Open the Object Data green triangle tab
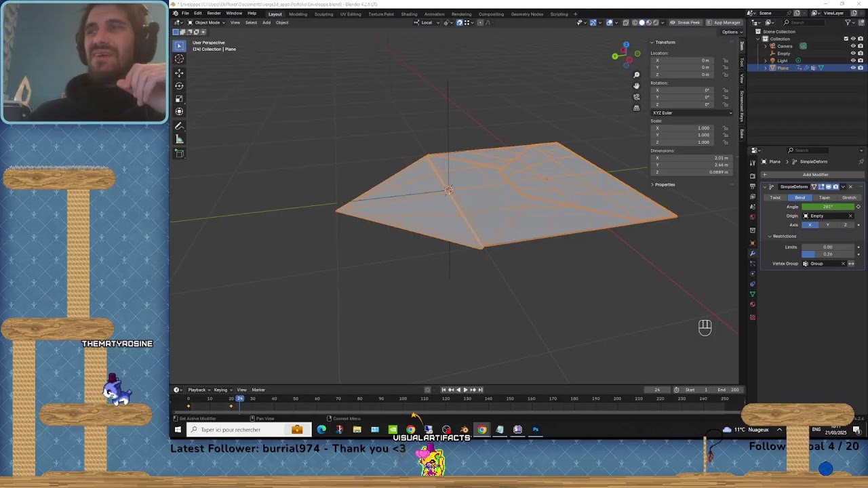The height and width of the screenshot is (488, 868). [753, 293]
